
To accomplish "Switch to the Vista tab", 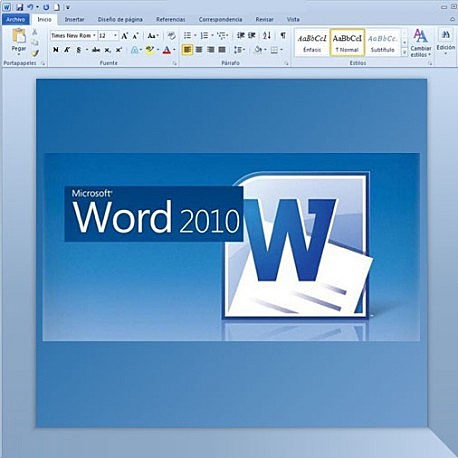I will tap(293, 20).
